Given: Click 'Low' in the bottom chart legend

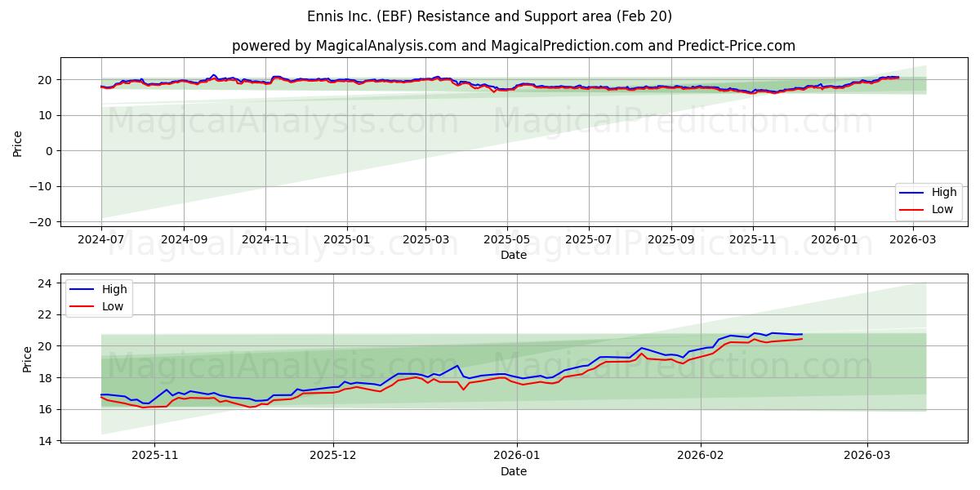Looking at the screenshot, I should point(113,306).
